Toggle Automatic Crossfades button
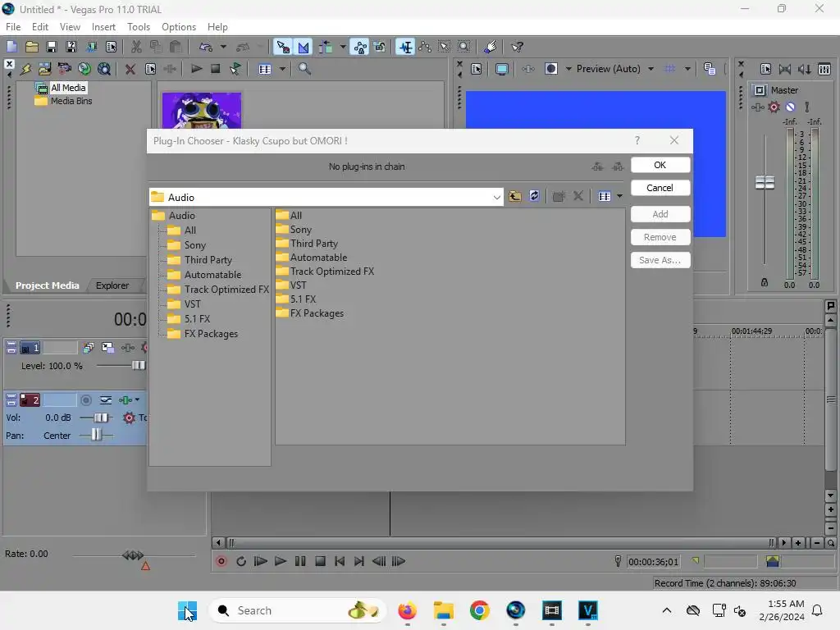This screenshot has width=840, height=630. 304,47
